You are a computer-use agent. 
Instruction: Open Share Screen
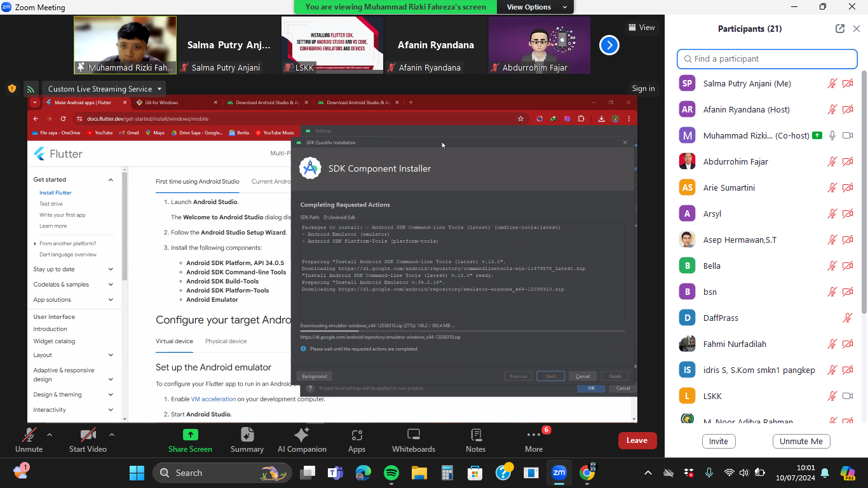coord(190,440)
